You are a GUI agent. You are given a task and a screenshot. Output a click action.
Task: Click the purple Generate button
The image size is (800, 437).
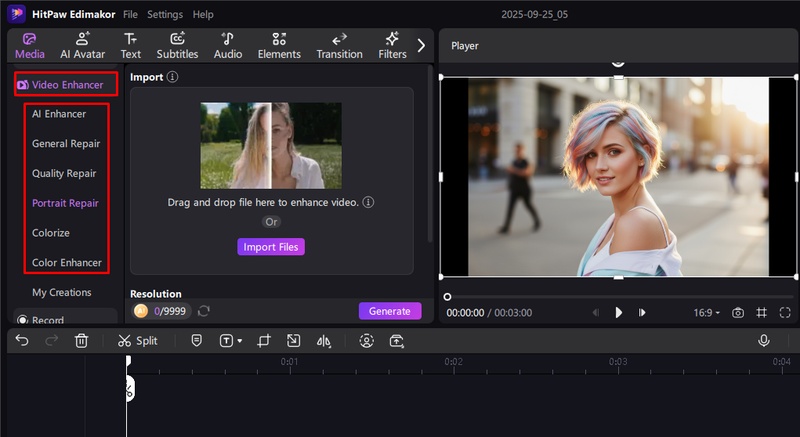coord(390,311)
